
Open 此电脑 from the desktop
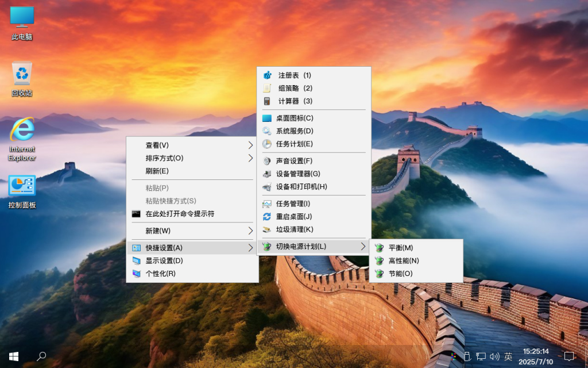click(21, 22)
